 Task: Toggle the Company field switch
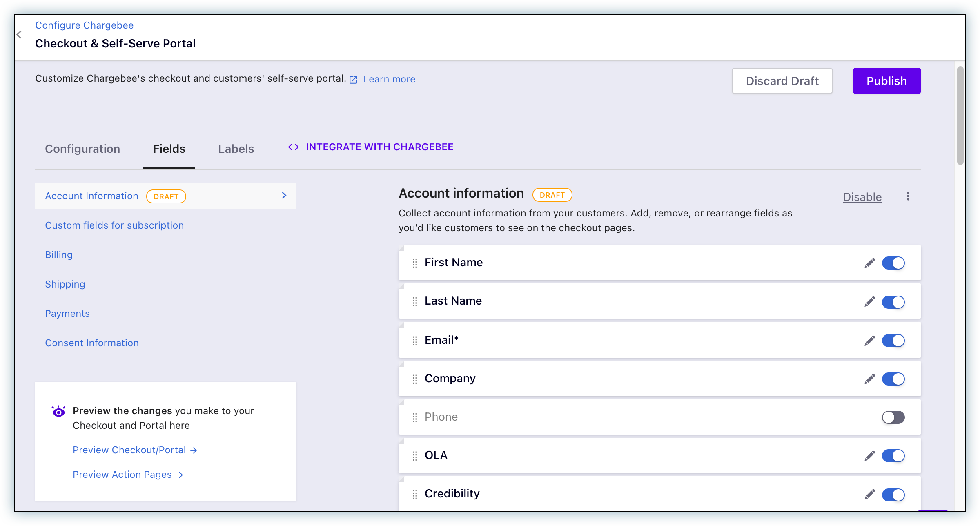tap(893, 379)
